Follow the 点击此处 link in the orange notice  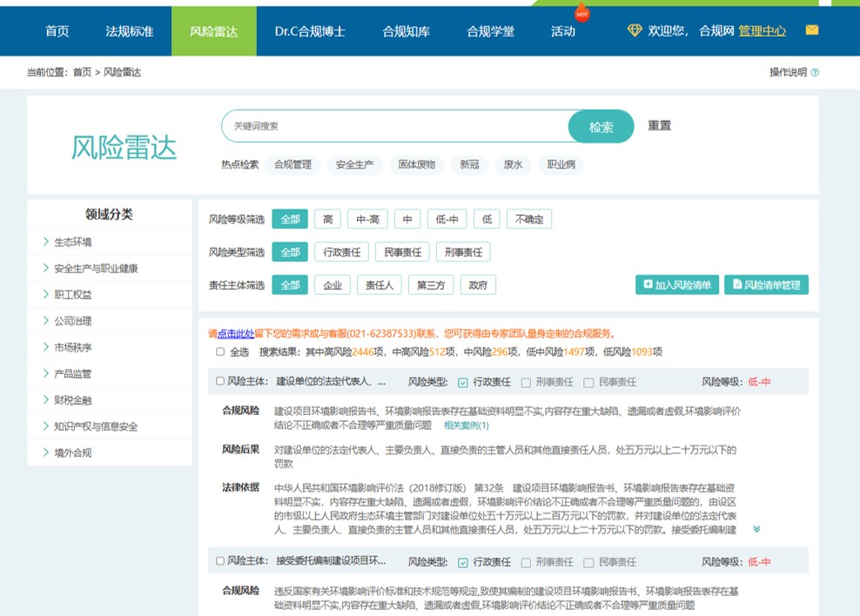click(x=236, y=334)
